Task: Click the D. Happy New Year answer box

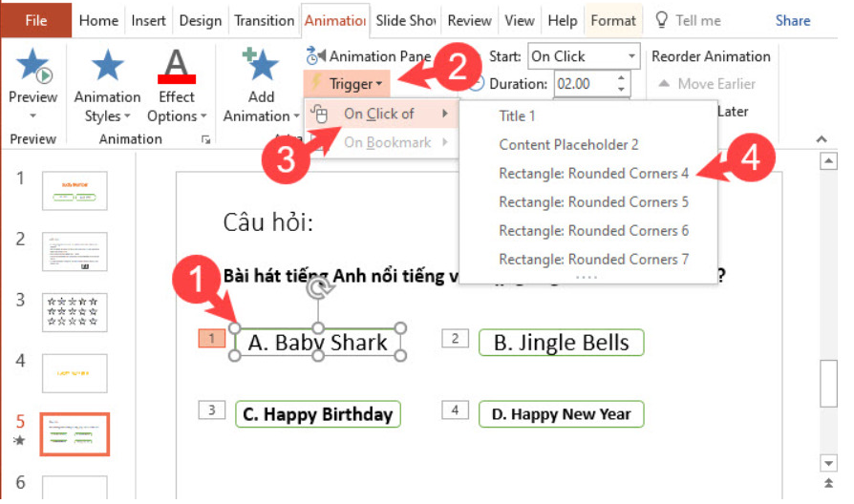Action: [x=561, y=414]
